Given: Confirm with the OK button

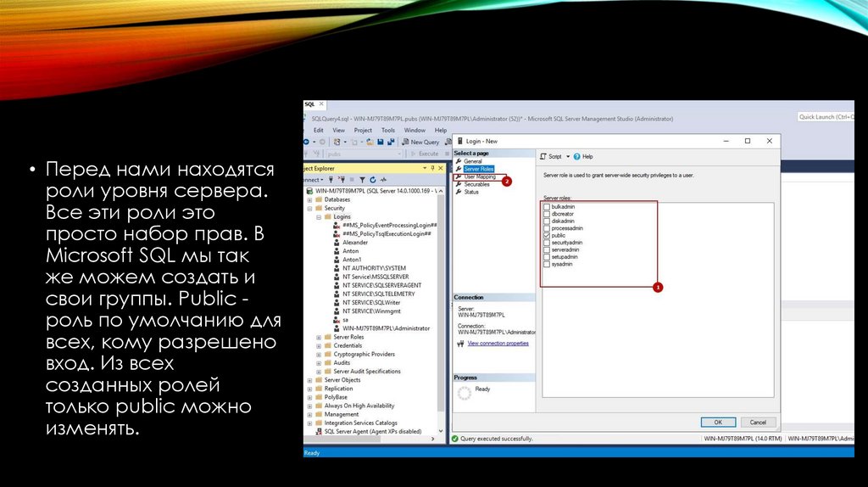Looking at the screenshot, I should tap(718, 423).
